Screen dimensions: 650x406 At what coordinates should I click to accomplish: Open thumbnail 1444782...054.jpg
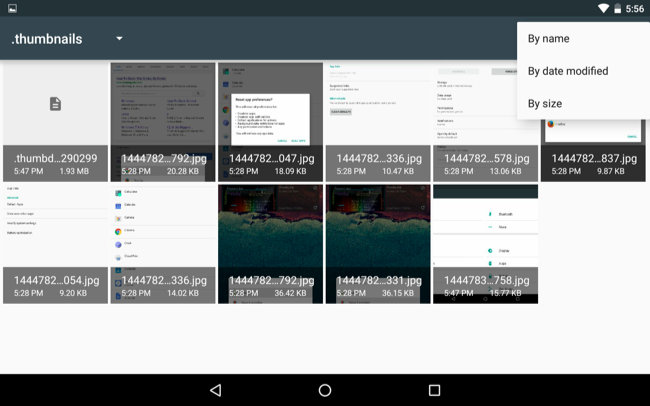55,244
